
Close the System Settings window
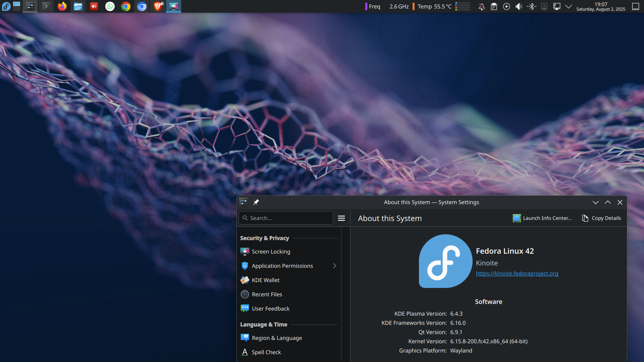click(620, 202)
